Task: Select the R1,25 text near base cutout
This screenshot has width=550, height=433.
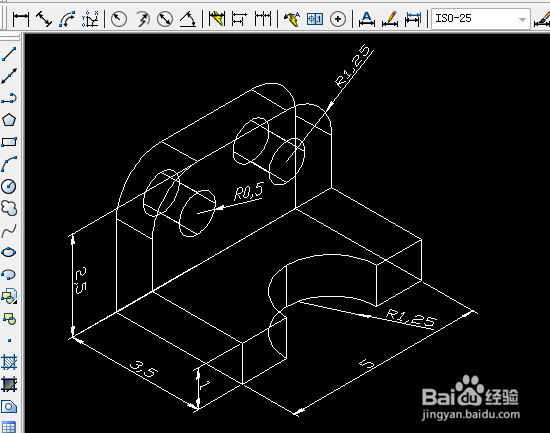Action: [x=411, y=318]
